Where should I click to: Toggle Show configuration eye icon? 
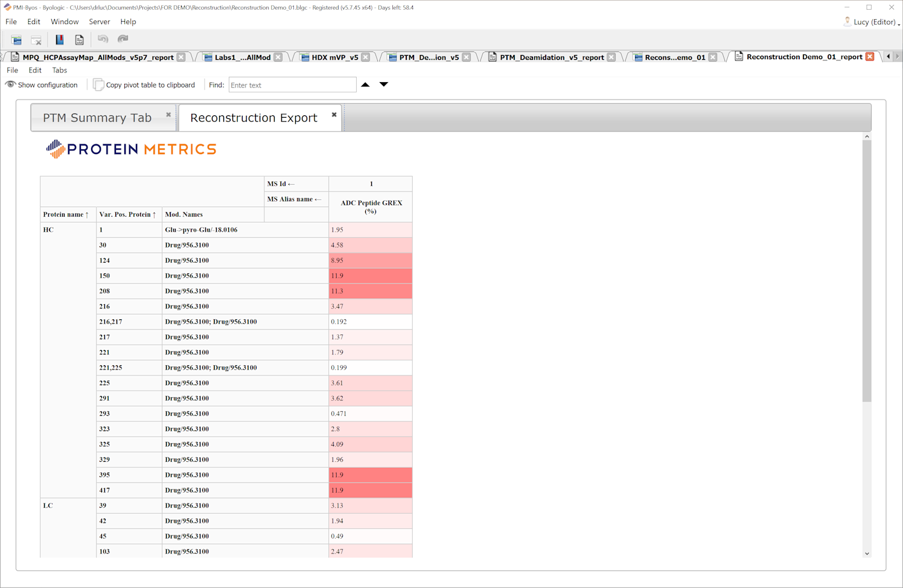click(10, 85)
